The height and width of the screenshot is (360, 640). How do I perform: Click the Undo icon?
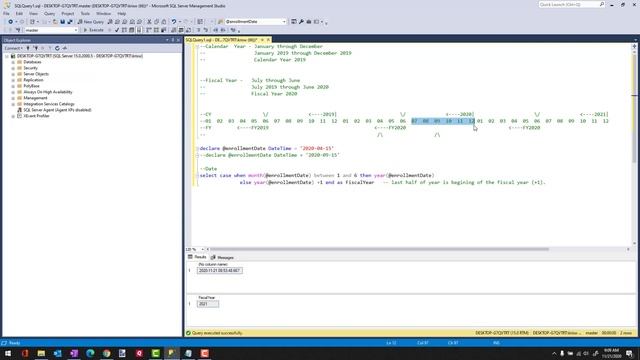174,22
